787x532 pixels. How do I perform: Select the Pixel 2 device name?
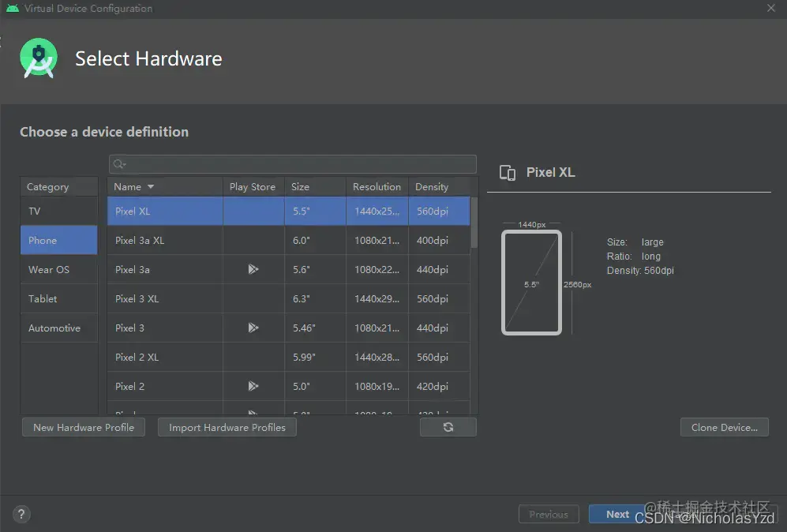tap(129, 386)
